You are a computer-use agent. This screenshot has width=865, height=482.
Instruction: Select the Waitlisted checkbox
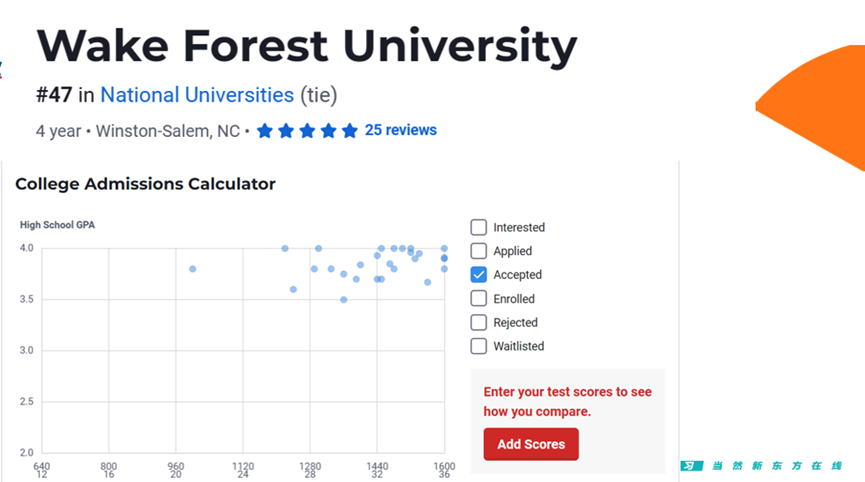(478, 346)
